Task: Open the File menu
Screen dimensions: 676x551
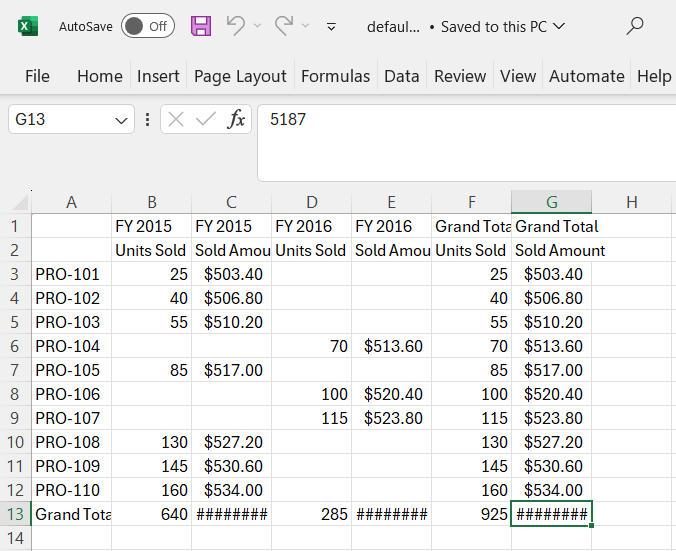Action: [37, 76]
